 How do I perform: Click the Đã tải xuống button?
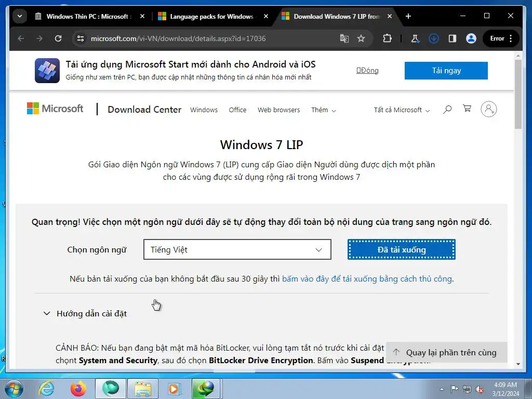(x=402, y=249)
